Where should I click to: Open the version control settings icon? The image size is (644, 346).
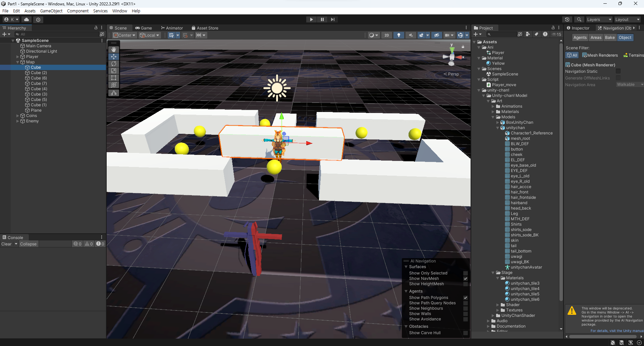[38, 19]
